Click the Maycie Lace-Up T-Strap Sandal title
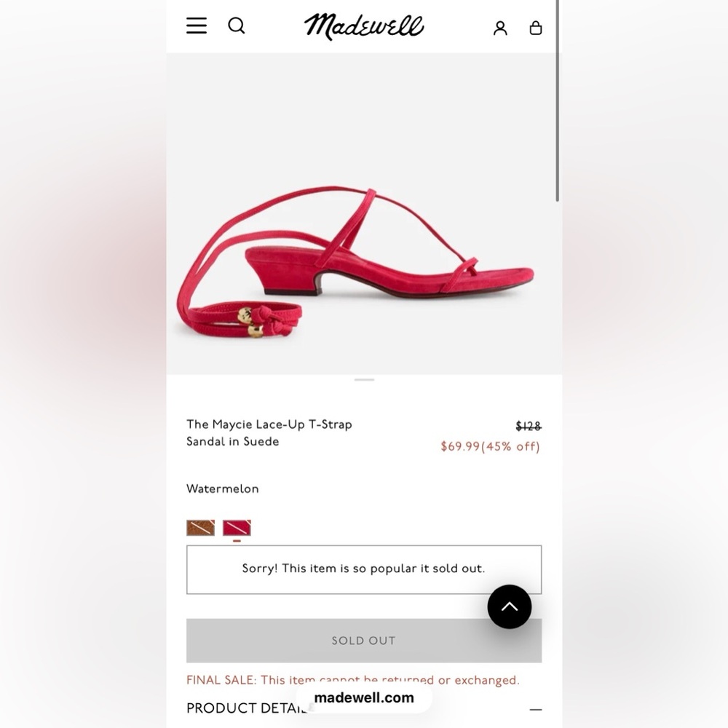Image resolution: width=728 pixels, height=728 pixels. click(x=269, y=432)
